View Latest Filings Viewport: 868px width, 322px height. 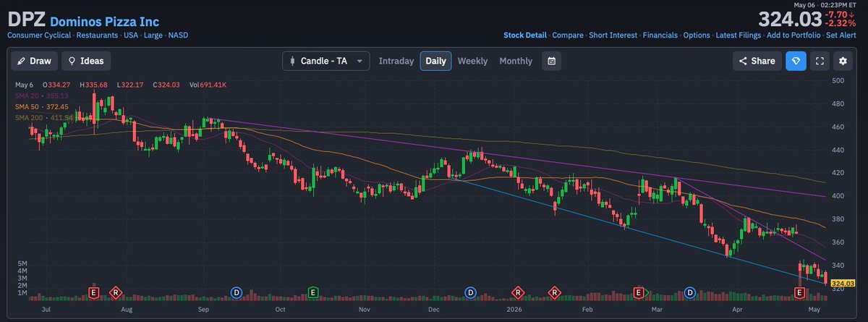(x=739, y=35)
